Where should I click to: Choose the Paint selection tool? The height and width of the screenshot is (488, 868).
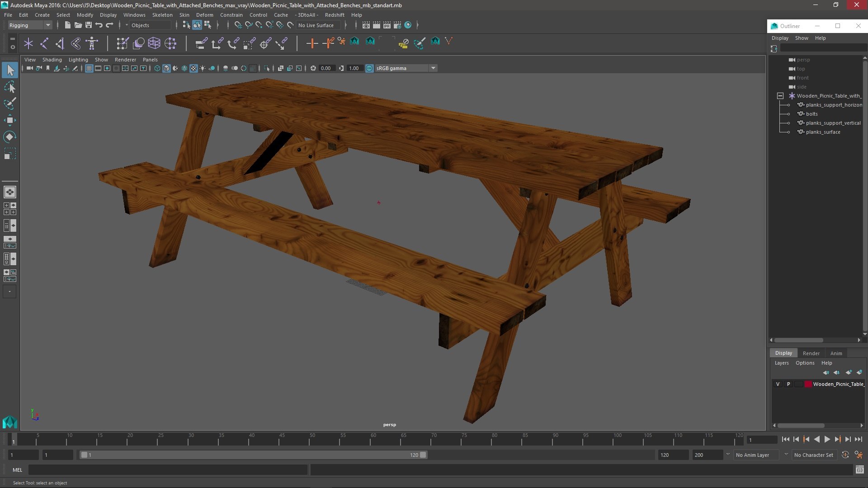[10, 103]
